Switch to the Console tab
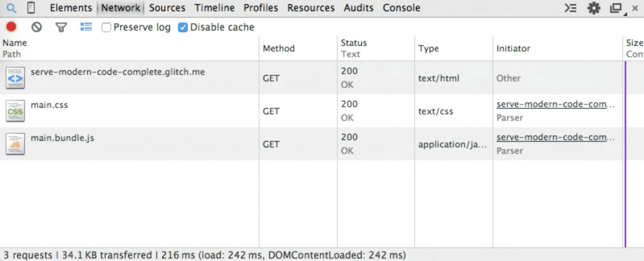 point(401,7)
